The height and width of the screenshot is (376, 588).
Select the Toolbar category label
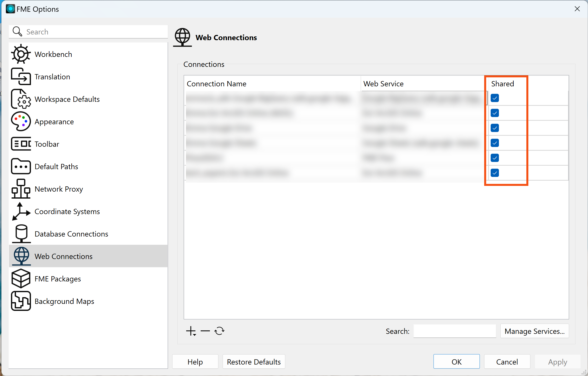coord(47,144)
